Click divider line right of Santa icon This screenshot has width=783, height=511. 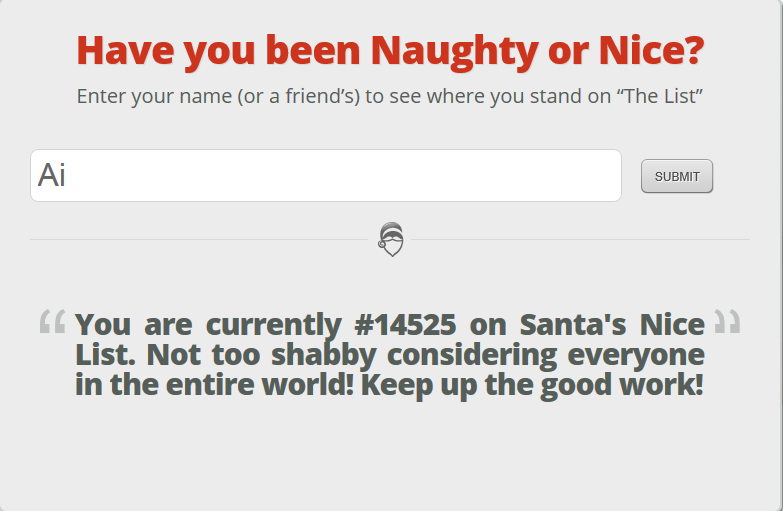click(x=580, y=239)
